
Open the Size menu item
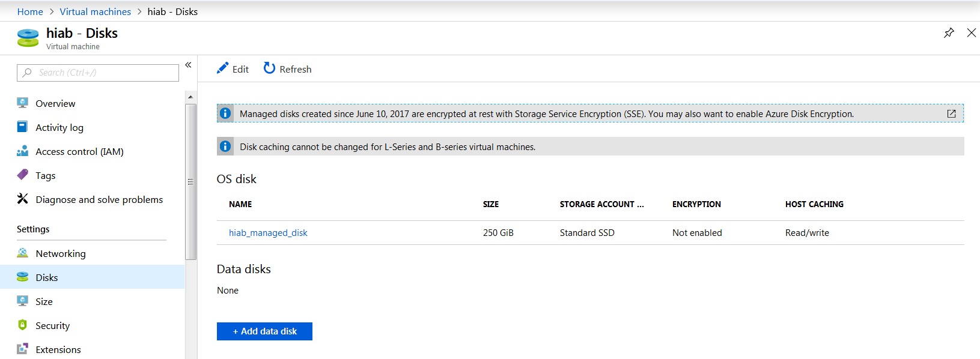pyautogui.click(x=44, y=301)
